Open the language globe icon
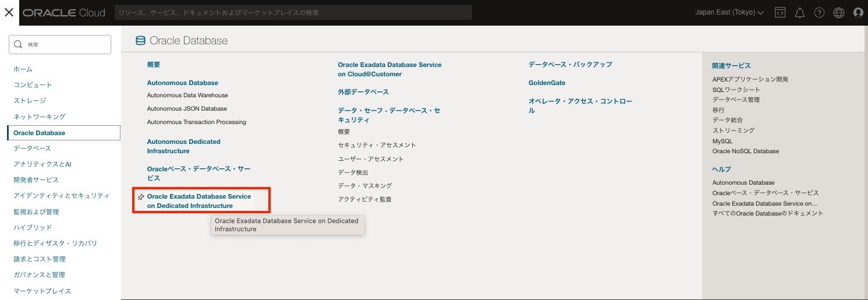This screenshot has width=868, height=300. pos(838,12)
